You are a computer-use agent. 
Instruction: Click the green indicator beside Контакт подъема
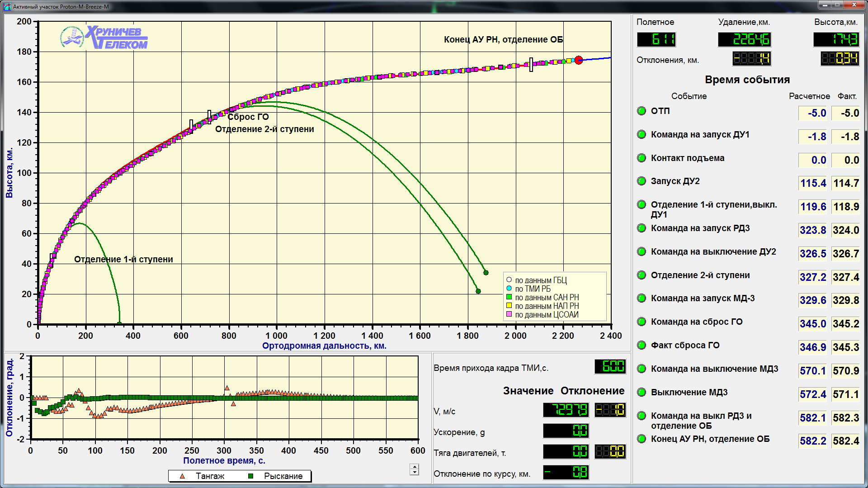pos(641,158)
